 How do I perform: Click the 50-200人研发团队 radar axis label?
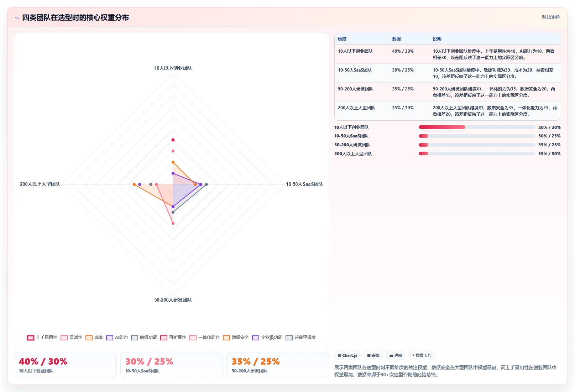click(x=173, y=300)
